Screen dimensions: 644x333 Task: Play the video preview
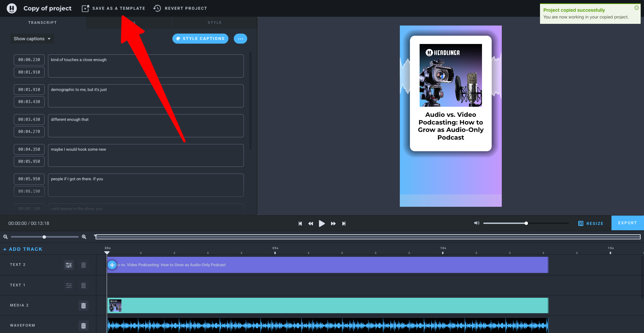point(322,224)
